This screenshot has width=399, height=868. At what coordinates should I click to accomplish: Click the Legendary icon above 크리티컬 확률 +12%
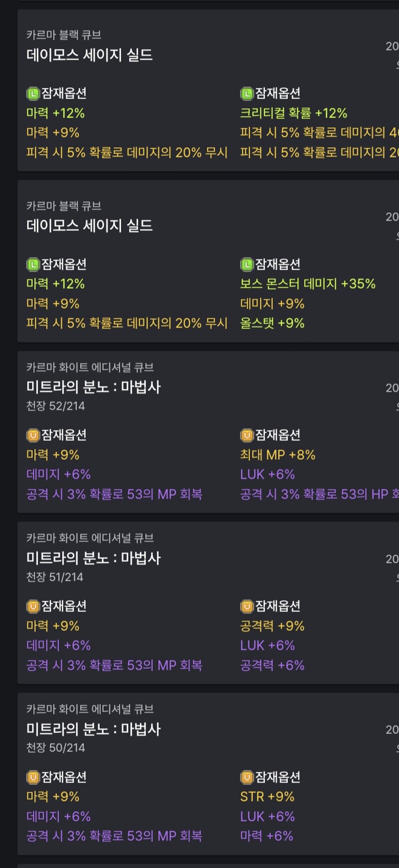247,93
